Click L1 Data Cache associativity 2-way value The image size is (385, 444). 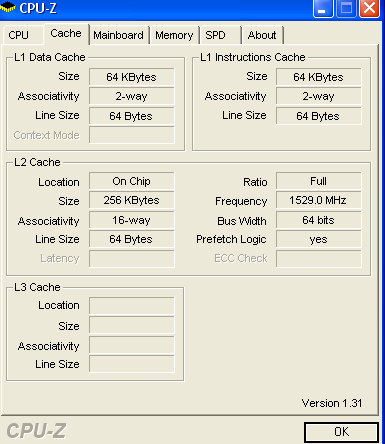[132, 96]
